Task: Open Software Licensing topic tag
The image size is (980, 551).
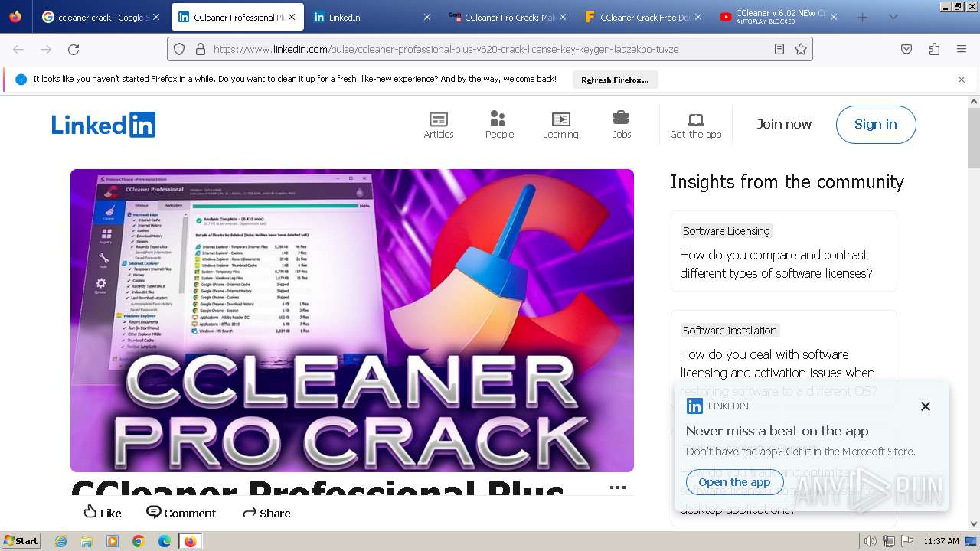Action: 726,231
